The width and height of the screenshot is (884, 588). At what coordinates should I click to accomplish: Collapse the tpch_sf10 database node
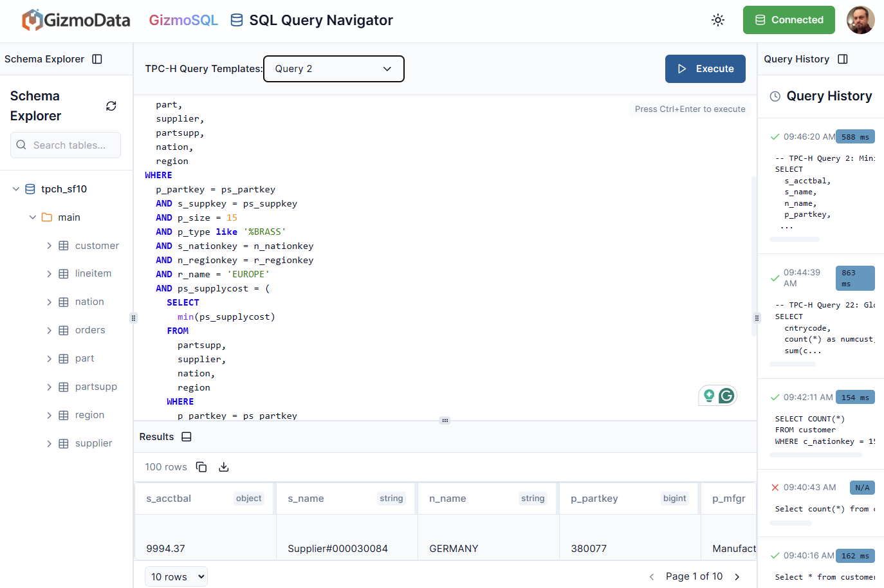click(15, 188)
